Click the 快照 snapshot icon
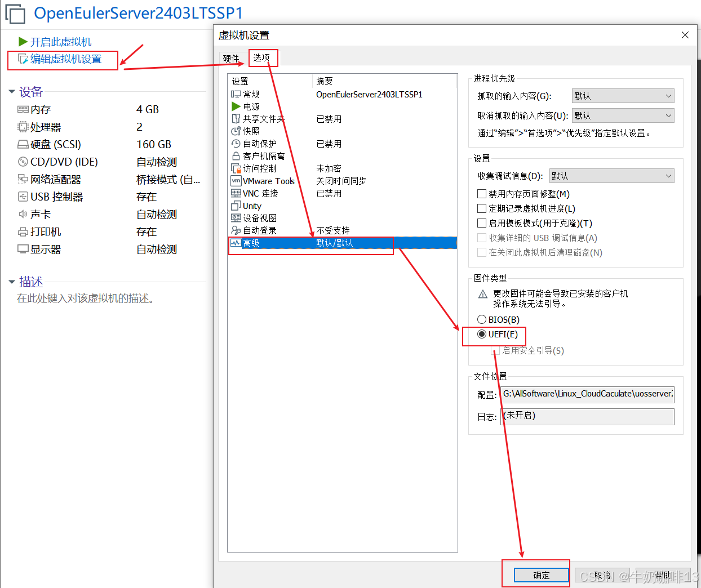Viewport: 701px width, 588px height. click(236, 131)
